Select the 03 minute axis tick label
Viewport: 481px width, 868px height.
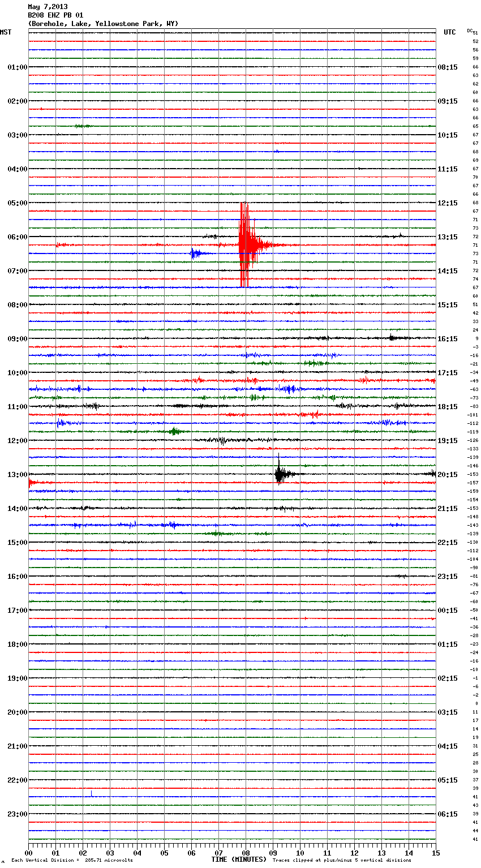110,853
